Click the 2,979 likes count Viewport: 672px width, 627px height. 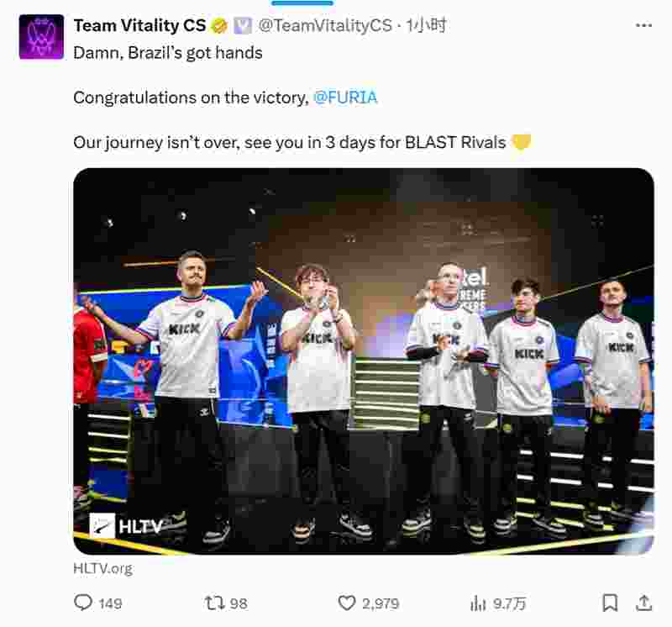381,603
